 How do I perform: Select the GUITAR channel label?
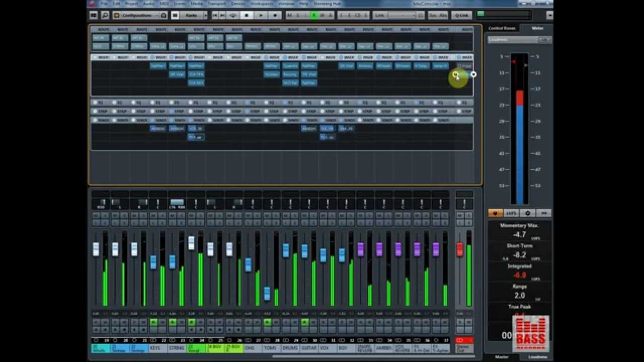[x=309, y=348]
